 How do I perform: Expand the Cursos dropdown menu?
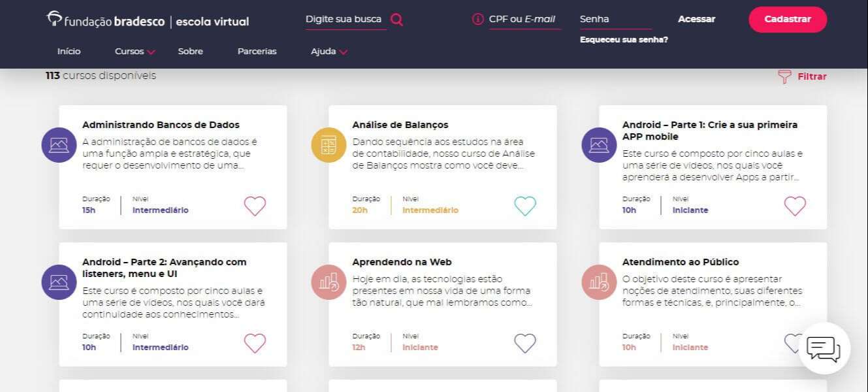135,51
